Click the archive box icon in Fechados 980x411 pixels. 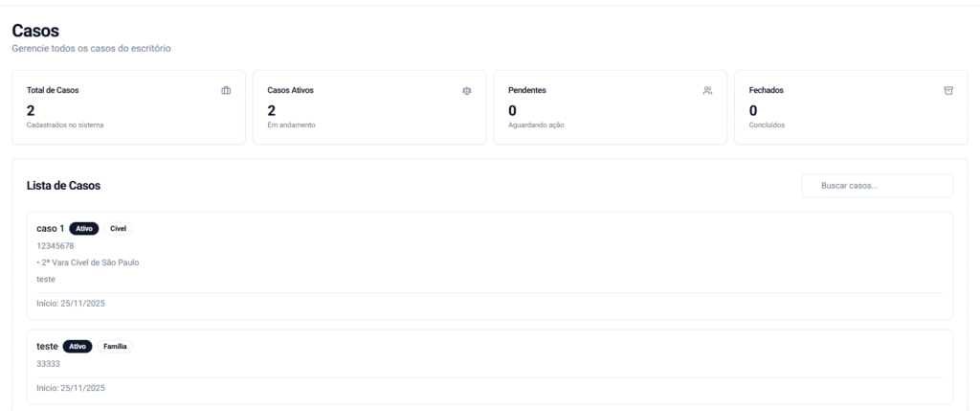[948, 91]
